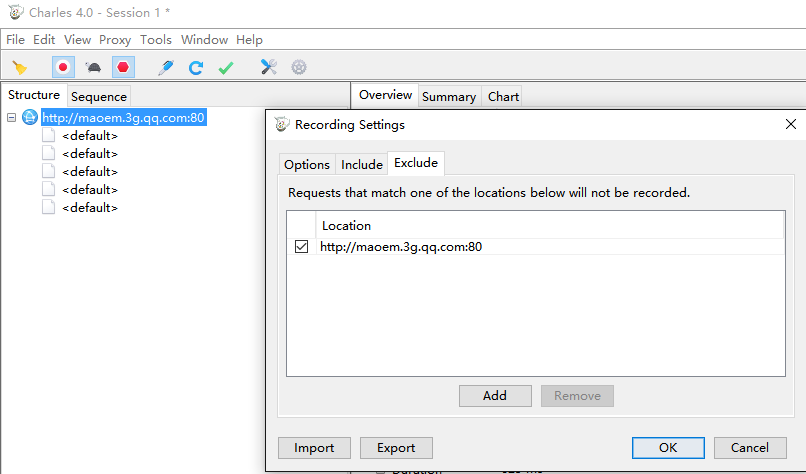
Task: Click the Add button
Action: tap(495, 395)
